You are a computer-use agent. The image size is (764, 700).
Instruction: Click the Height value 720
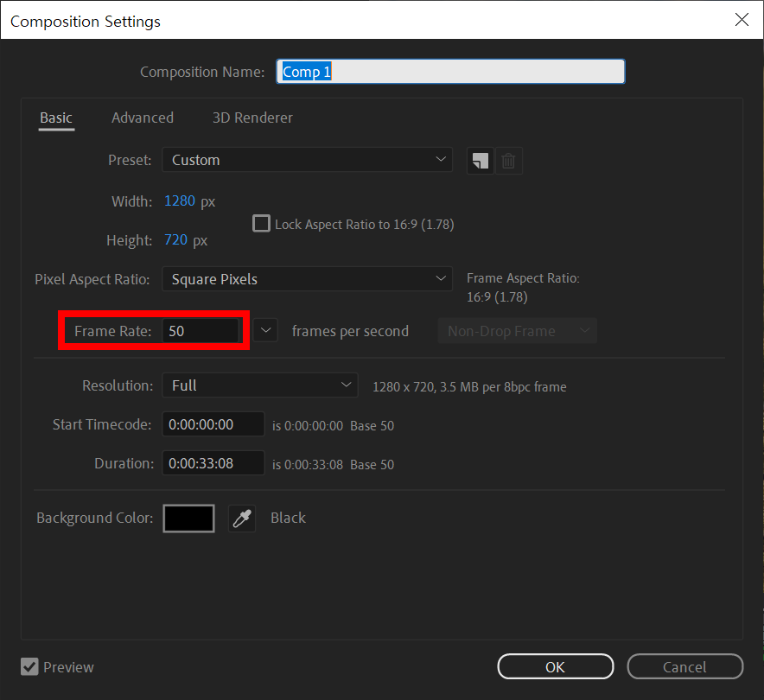coord(176,239)
